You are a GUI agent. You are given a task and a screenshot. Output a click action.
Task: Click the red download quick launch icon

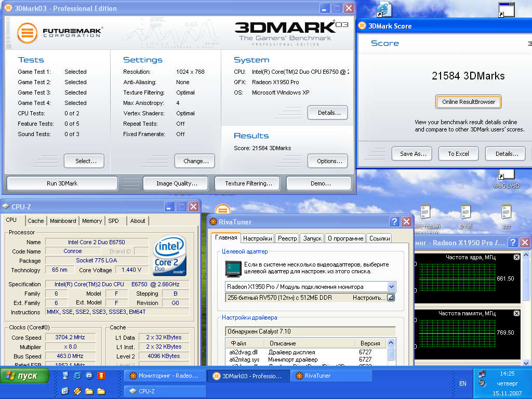(101, 376)
